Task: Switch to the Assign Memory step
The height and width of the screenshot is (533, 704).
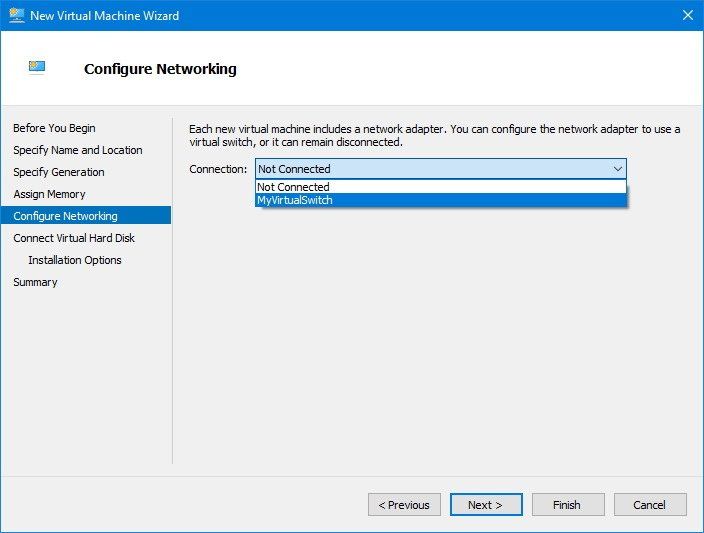Action: [49, 194]
